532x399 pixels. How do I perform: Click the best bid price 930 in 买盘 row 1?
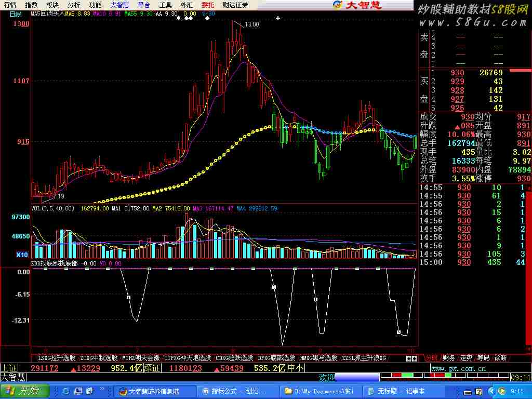pos(457,73)
